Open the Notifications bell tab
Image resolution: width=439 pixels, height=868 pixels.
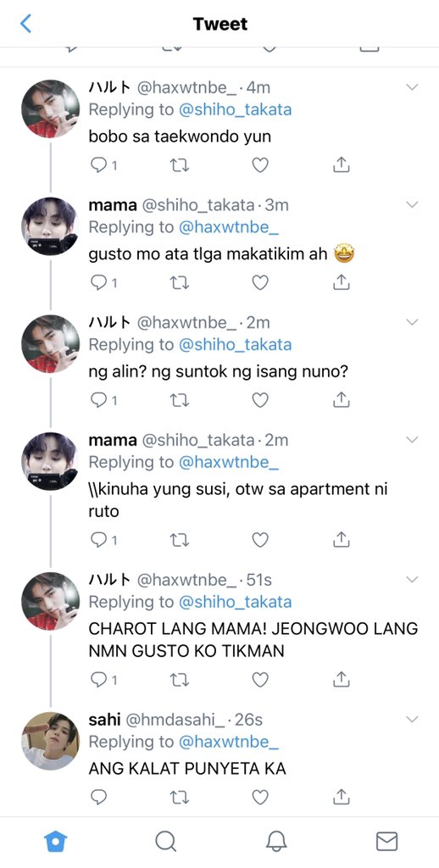pos(275,842)
